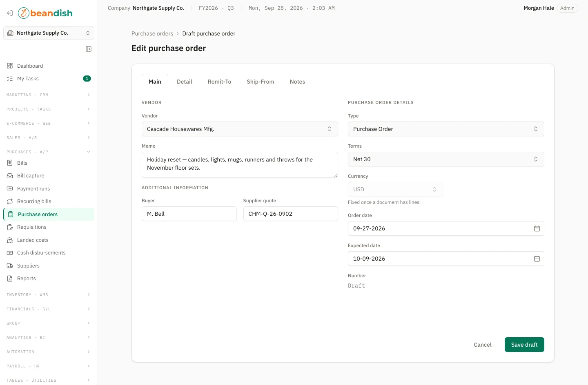
Task: Click Cancel button
Action: (483, 345)
